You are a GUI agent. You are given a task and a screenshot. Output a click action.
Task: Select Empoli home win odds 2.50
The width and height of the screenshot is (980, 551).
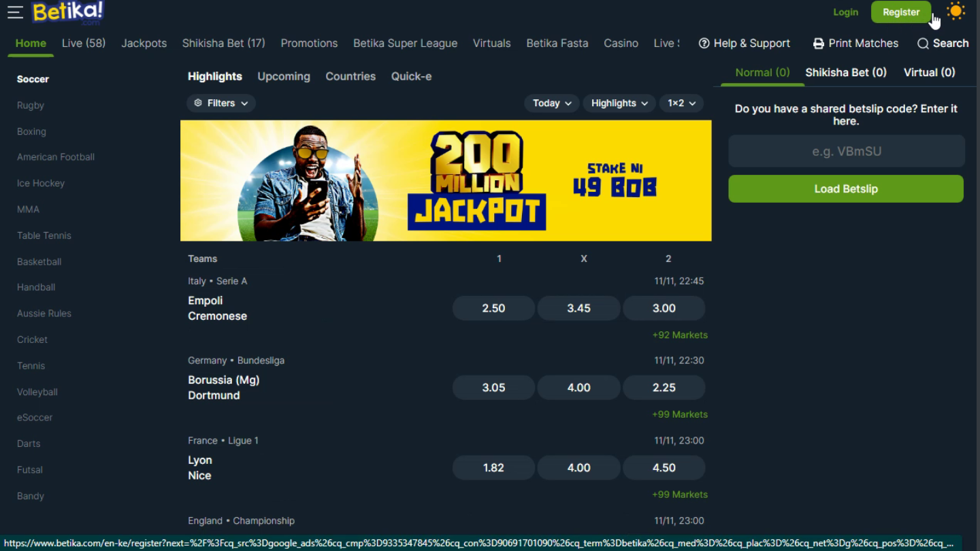493,309
